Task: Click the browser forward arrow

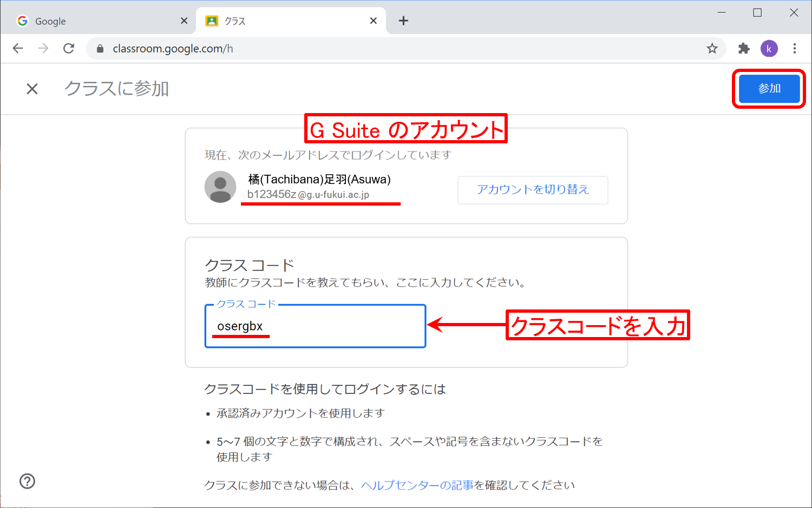Action: (43, 49)
